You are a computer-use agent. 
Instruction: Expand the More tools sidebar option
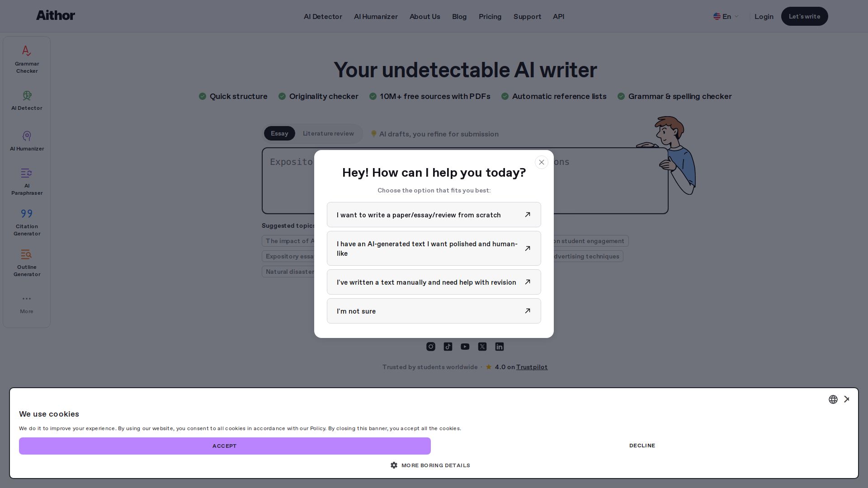[27, 304]
